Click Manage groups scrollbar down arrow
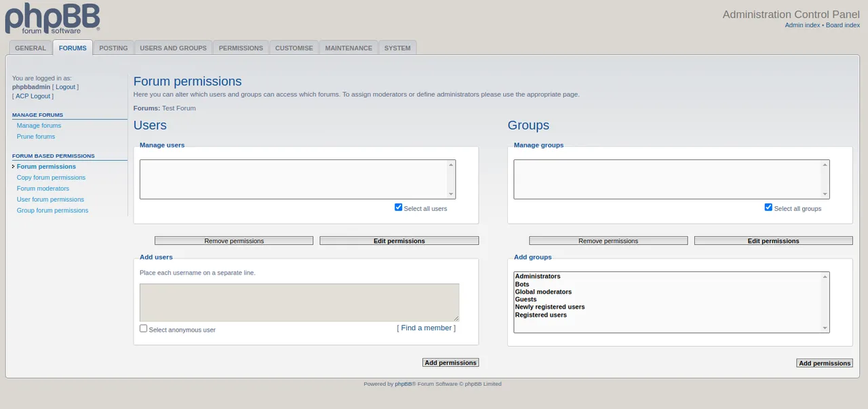Screen dimensions: 868x409 tap(825, 195)
